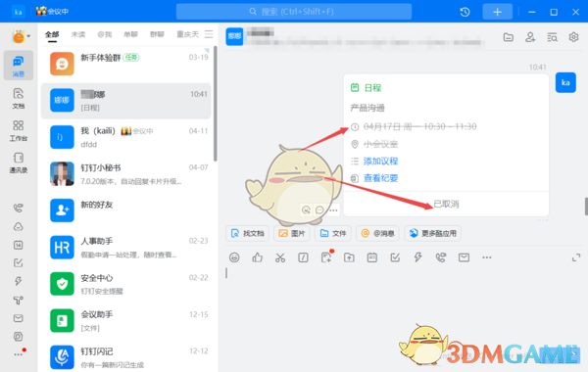Upload a file via chat toolbar icon
The width and height of the screenshot is (588, 372).
pos(349,257)
